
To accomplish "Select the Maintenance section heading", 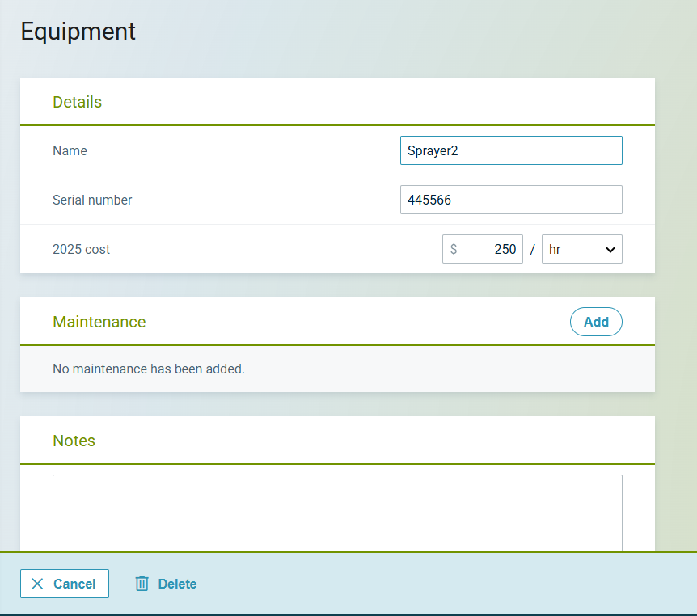I will pyautogui.click(x=99, y=322).
